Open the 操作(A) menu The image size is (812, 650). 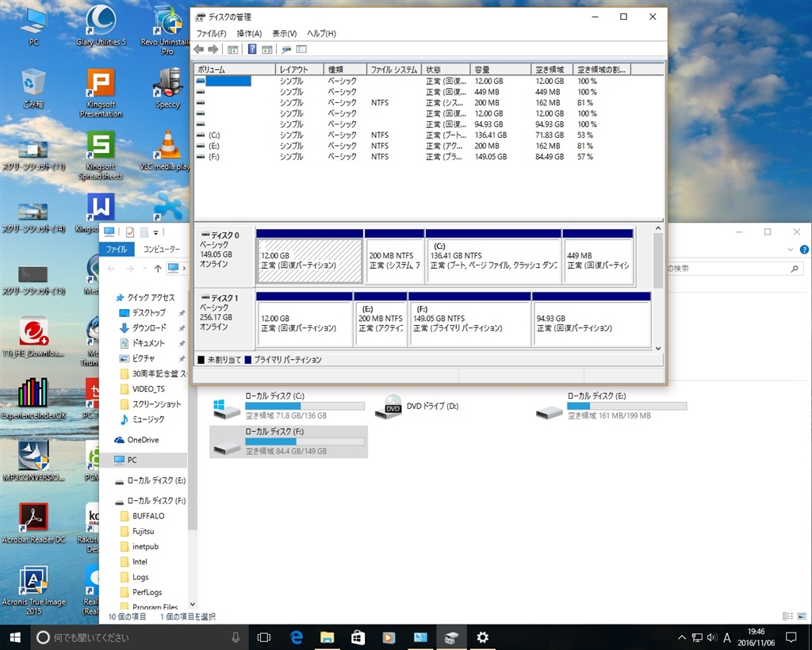pos(249,33)
